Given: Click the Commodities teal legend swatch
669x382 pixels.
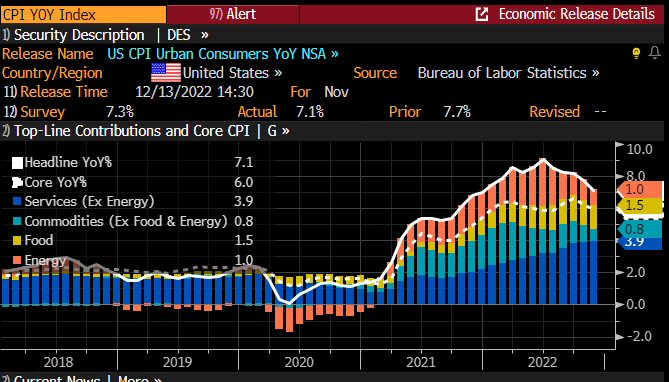Looking at the screenshot, I should [x=17, y=221].
